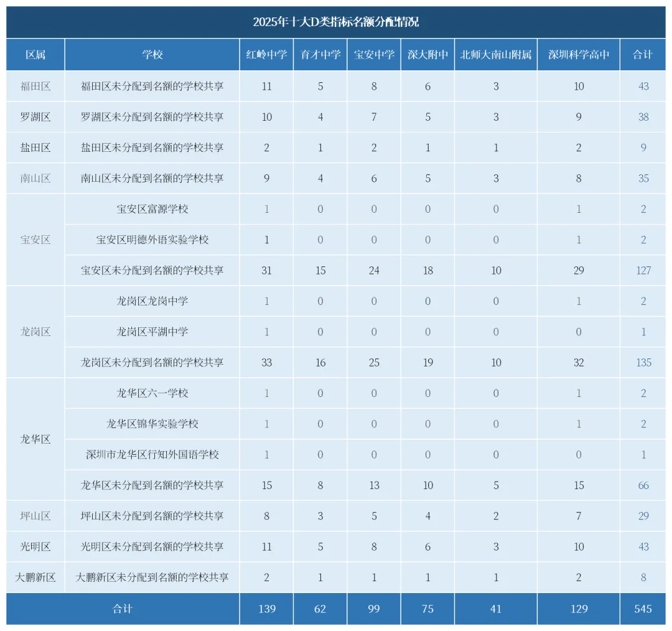Select the 北师大南山附属 column header

(x=496, y=54)
